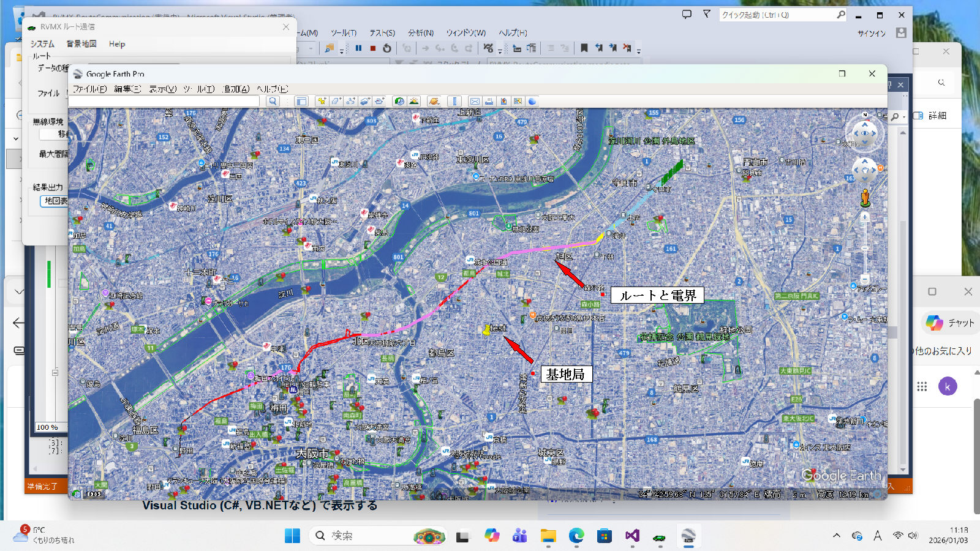Click the Email envelope icon in Google Earth
Image resolution: width=980 pixels, height=551 pixels.
pos(474,102)
